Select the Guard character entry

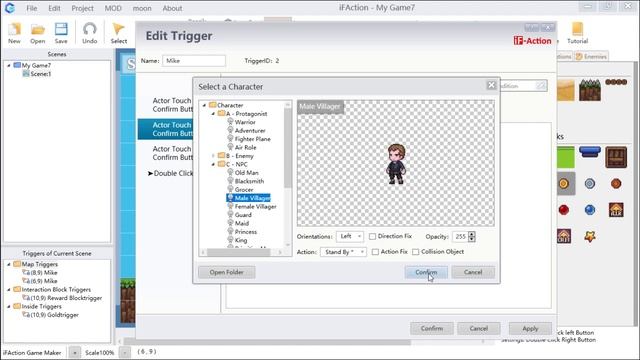pos(243,215)
